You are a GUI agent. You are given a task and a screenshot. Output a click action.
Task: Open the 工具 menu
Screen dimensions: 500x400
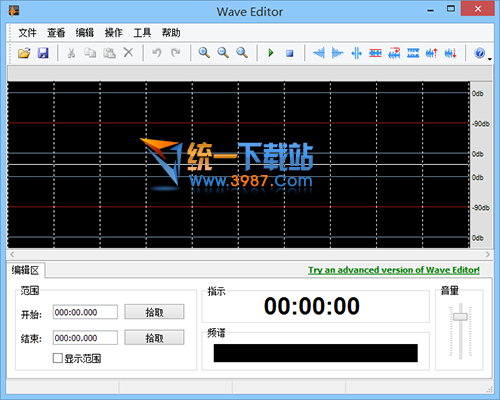coord(142,33)
